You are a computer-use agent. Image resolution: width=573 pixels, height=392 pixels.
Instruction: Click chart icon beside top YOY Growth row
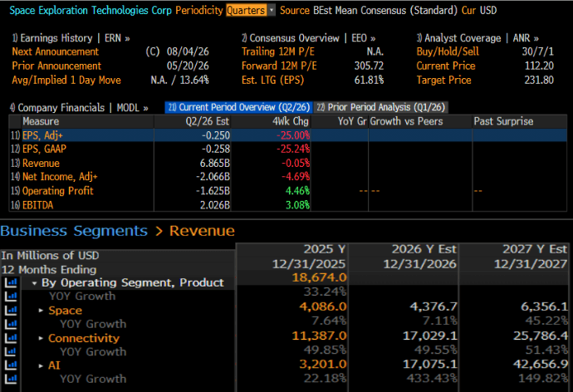point(11,296)
